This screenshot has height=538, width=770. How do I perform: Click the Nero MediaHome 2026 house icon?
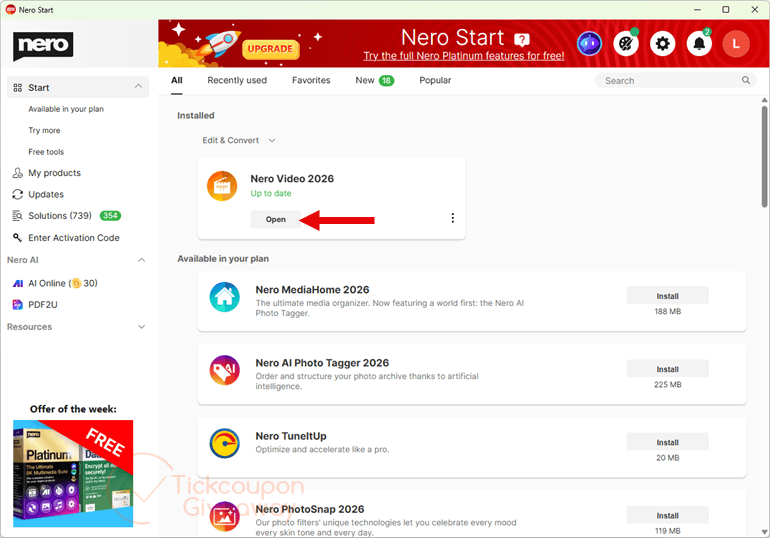click(224, 297)
